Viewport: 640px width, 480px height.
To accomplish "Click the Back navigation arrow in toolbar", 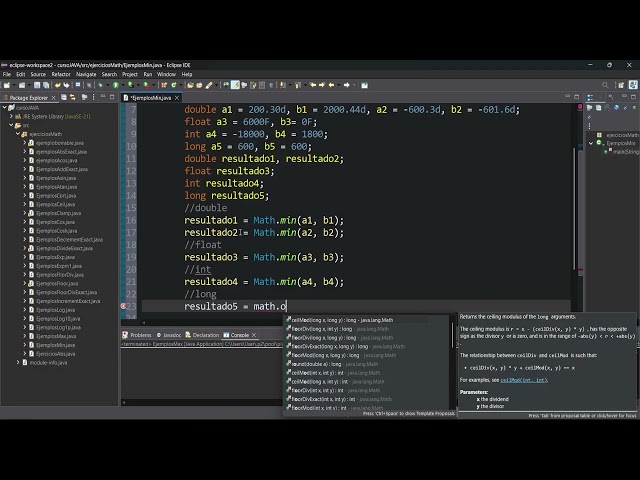I will pyautogui.click(x=331, y=85).
